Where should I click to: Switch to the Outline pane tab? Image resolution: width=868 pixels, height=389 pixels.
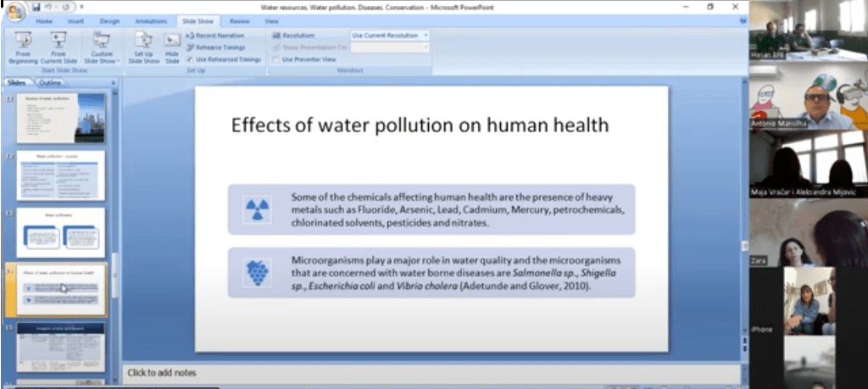(x=50, y=82)
